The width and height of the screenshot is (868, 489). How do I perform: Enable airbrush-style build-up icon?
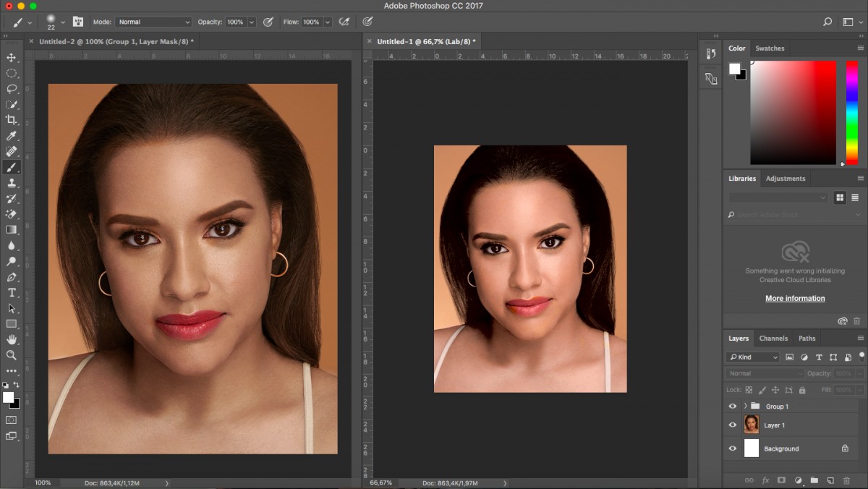click(345, 22)
